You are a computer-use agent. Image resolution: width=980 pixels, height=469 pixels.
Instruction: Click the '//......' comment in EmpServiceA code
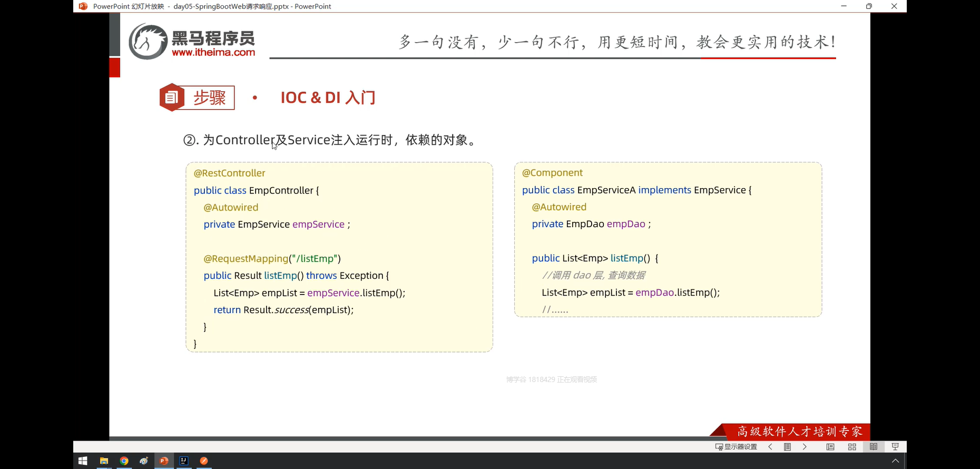555,310
